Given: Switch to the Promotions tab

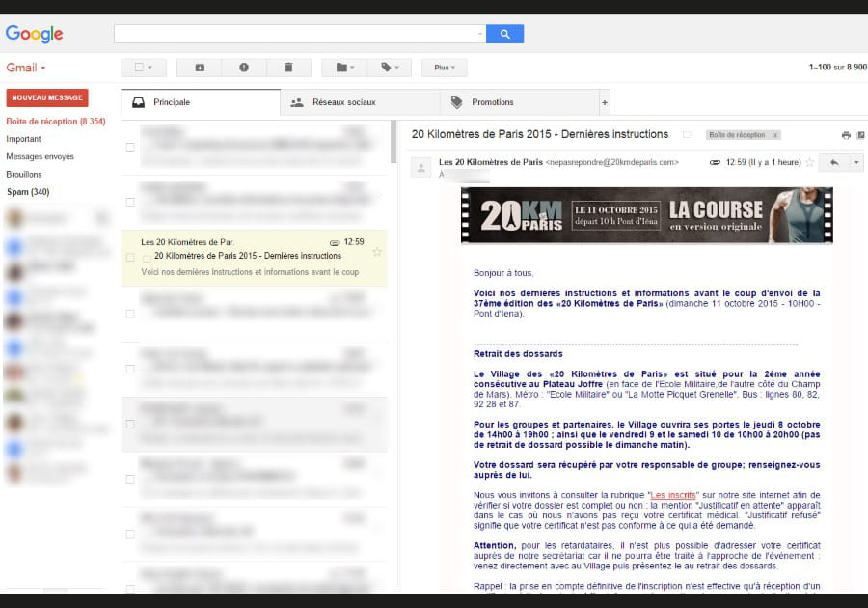Looking at the screenshot, I should pyautogui.click(x=520, y=102).
